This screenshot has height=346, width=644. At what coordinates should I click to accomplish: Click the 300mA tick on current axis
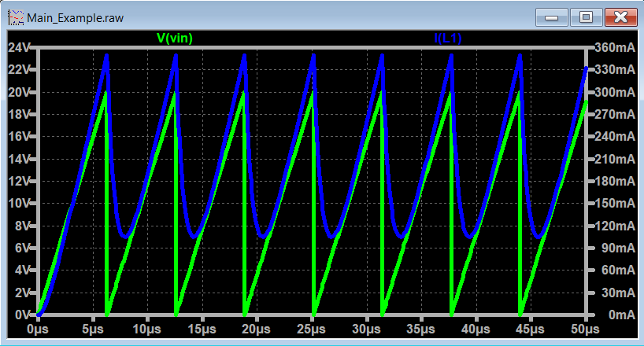click(x=616, y=92)
